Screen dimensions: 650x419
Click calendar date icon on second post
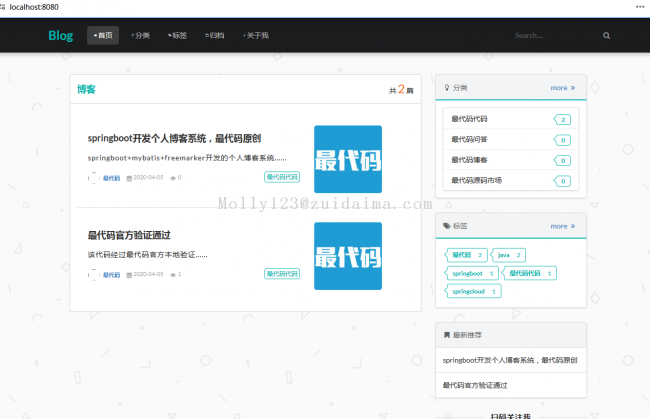click(129, 274)
